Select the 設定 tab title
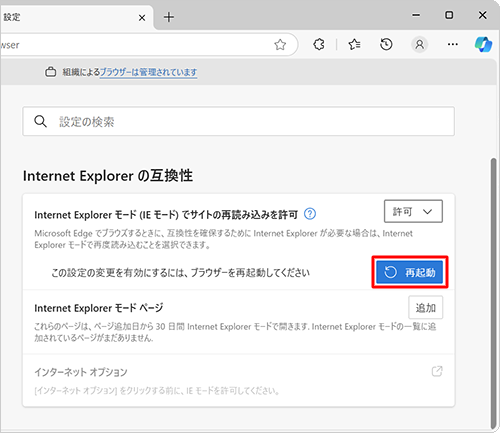The width and height of the screenshot is (500, 433). (12, 17)
